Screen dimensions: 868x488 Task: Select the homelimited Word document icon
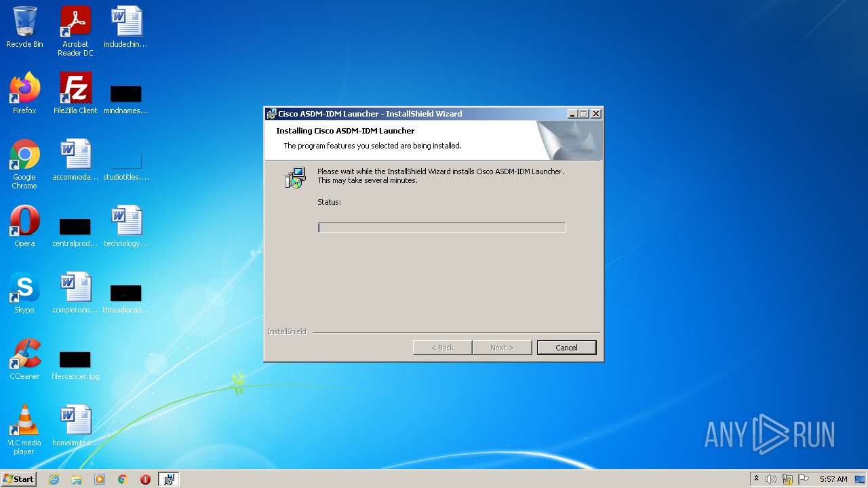pyautogui.click(x=75, y=426)
